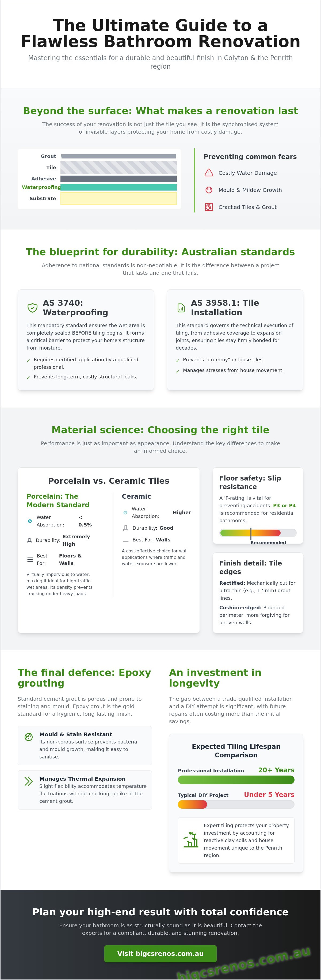Click the Mould & Mildew Growth icon
This screenshot has width=321, height=980.
coord(209,190)
